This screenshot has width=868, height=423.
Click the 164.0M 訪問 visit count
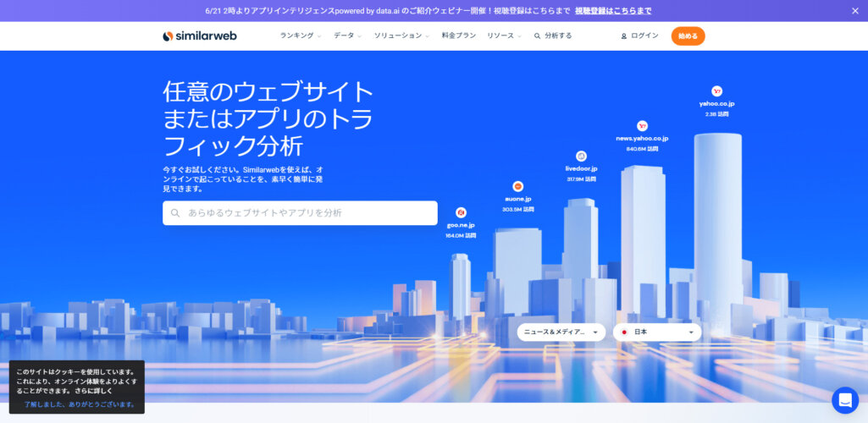(461, 235)
